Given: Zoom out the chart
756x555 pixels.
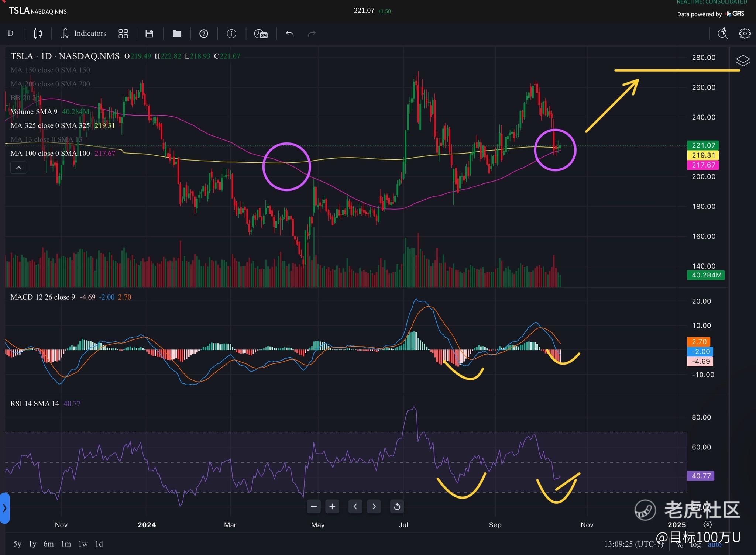Looking at the screenshot, I should (313, 506).
